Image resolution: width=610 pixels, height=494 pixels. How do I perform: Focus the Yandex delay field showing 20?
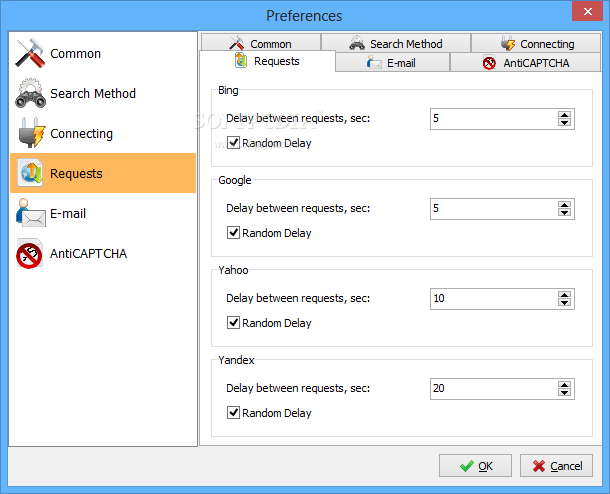[x=493, y=388]
